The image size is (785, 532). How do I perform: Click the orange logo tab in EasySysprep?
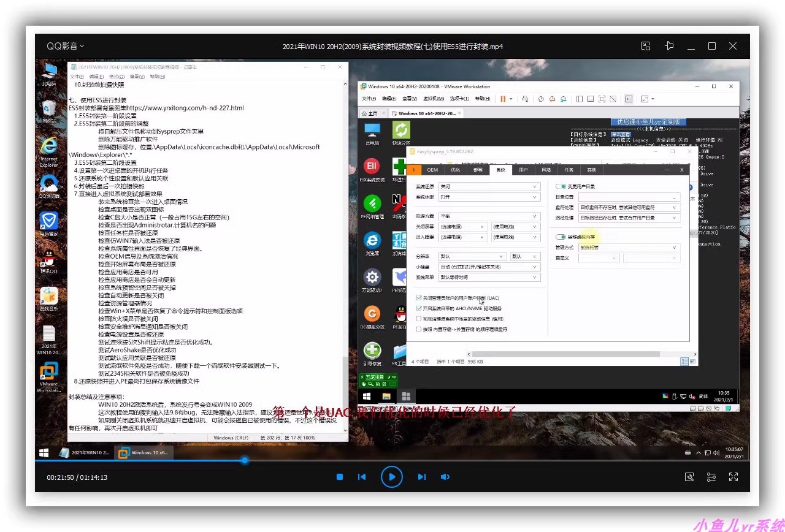[x=414, y=170]
